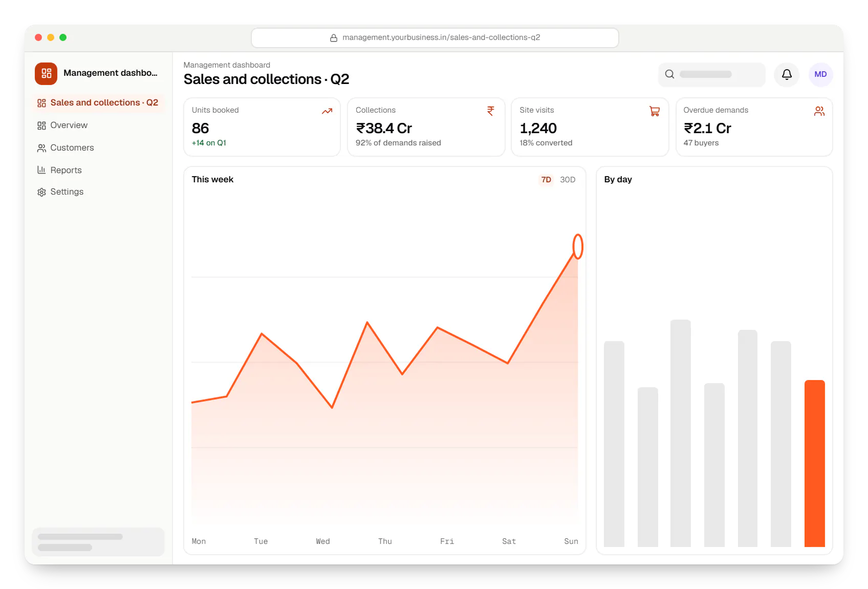This screenshot has width=868, height=589.
Task: Click the users icon on Overdue demands card
Action: [x=819, y=111]
